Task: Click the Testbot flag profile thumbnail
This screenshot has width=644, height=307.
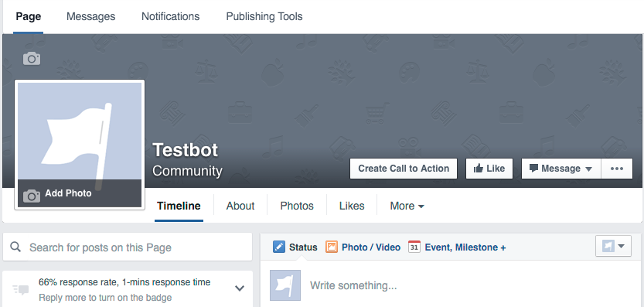Action: click(285, 285)
